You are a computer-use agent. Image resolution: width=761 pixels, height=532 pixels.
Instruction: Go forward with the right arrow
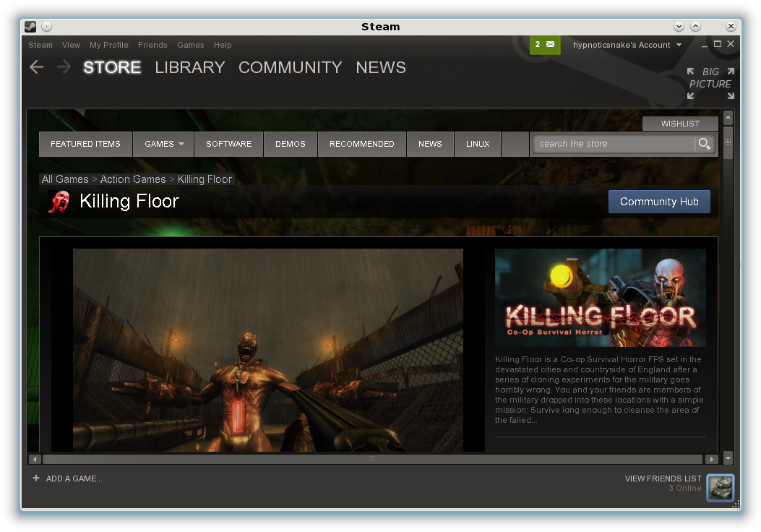pyautogui.click(x=64, y=67)
